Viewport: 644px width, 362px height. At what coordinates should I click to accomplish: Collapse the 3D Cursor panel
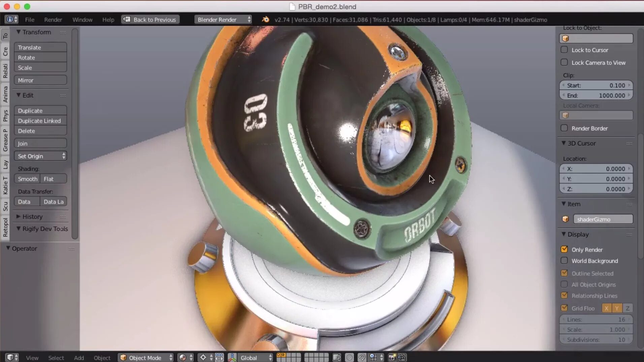coord(563,143)
